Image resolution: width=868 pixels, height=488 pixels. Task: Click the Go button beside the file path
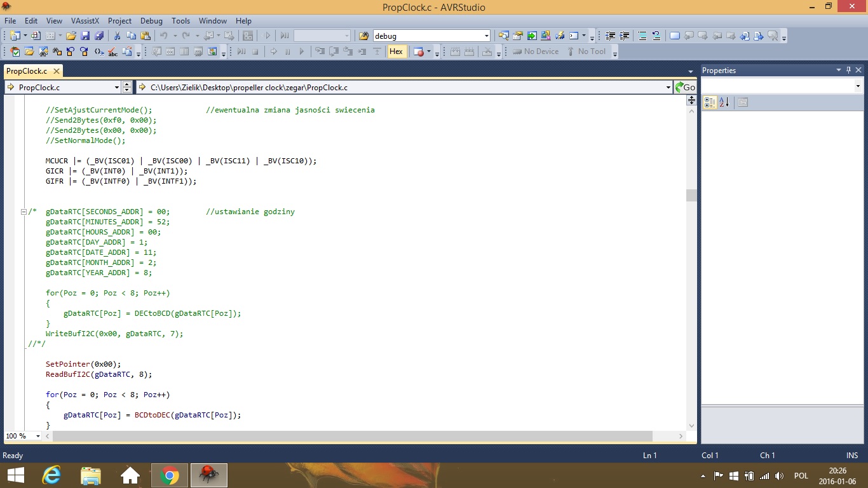(685, 87)
